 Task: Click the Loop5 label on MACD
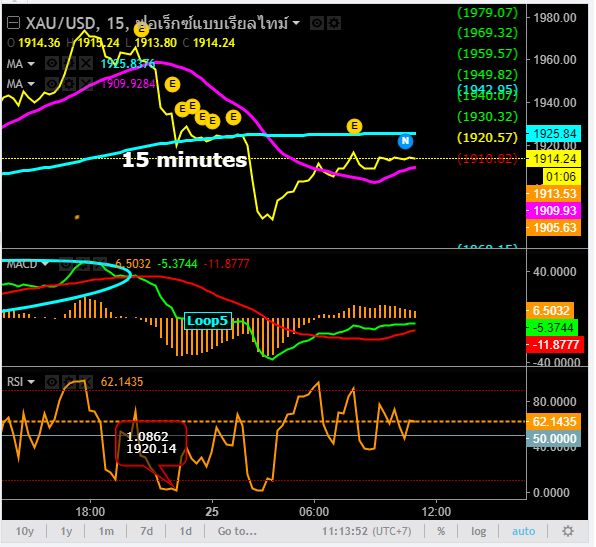point(208,321)
